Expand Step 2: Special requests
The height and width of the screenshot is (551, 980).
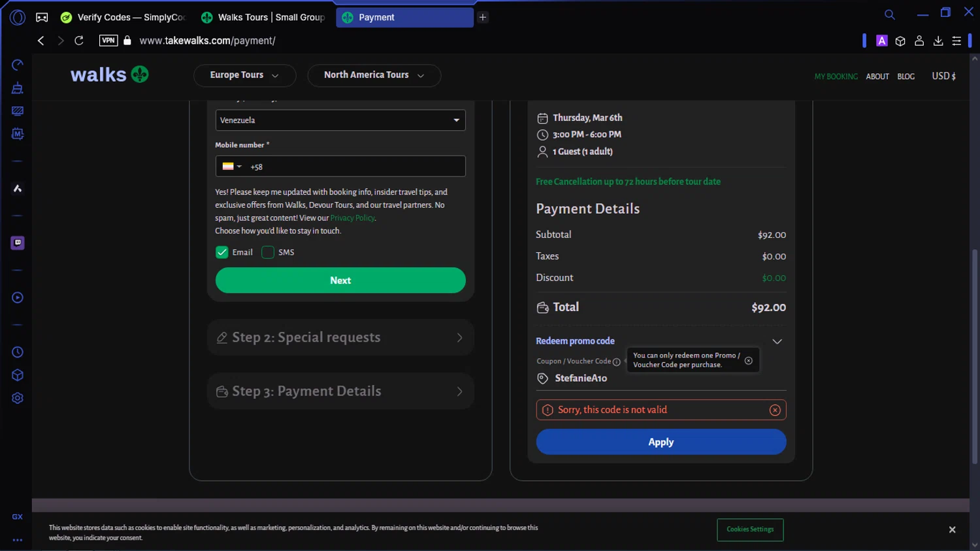[x=340, y=337]
